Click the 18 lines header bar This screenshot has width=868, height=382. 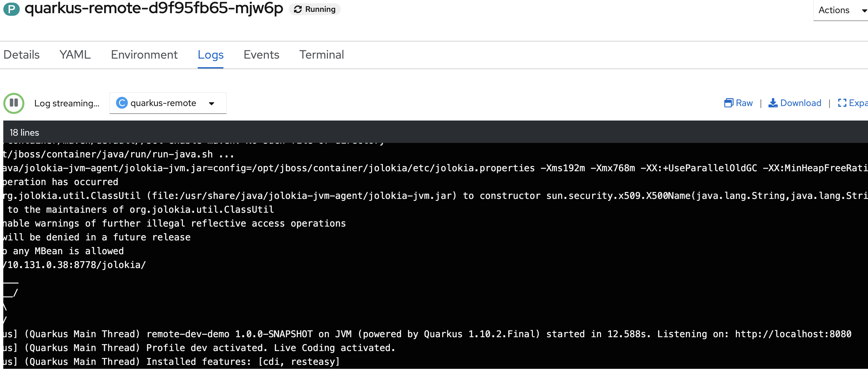click(x=24, y=132)
